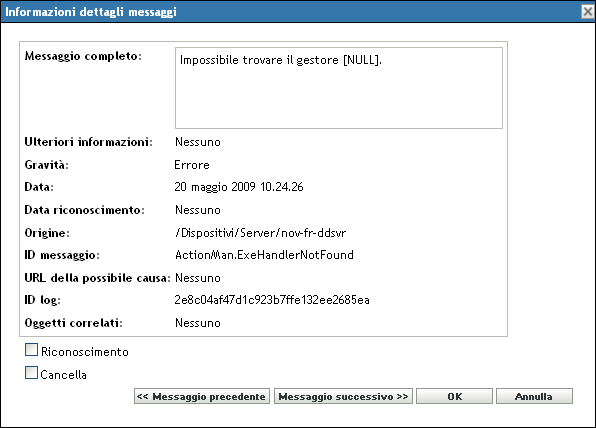Click the Origine device path

tap(260, 233)
